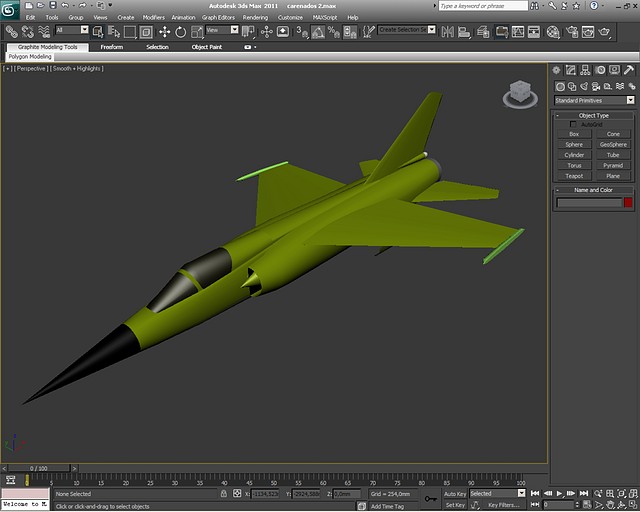Click the Mirror tool icon
This screenshot has height=512, width=640.
point(448,32)
